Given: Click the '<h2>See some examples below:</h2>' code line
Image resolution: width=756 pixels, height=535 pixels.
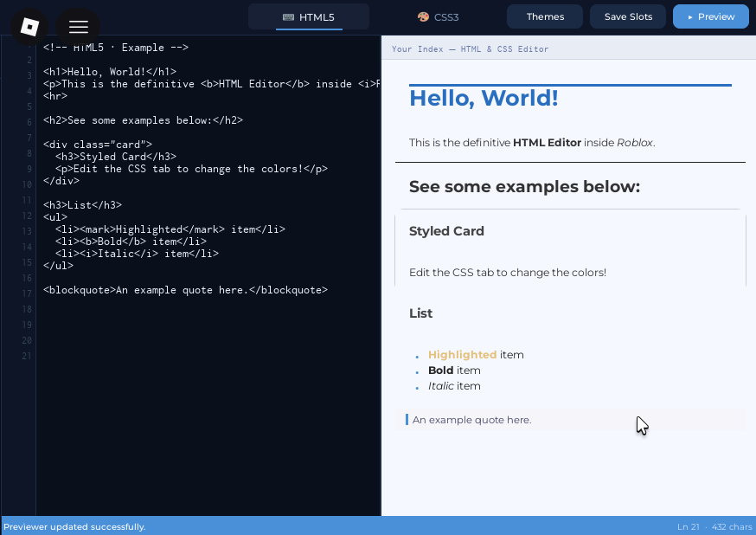Looking at the screenshot, I should [144, 120].
